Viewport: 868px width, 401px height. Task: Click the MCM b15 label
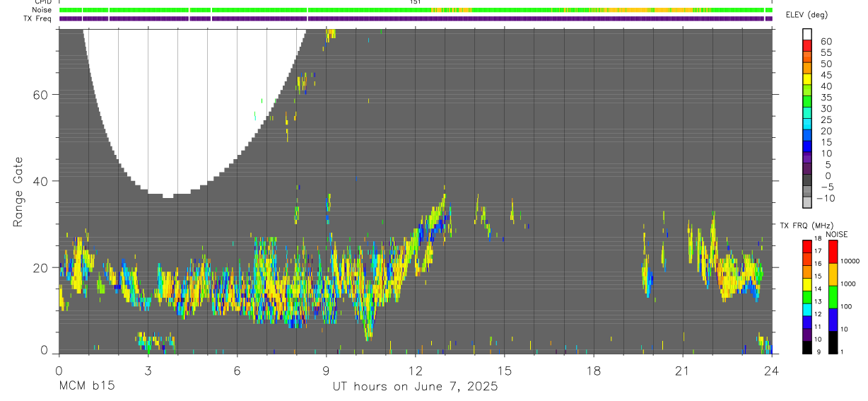(x=87, y=386)
